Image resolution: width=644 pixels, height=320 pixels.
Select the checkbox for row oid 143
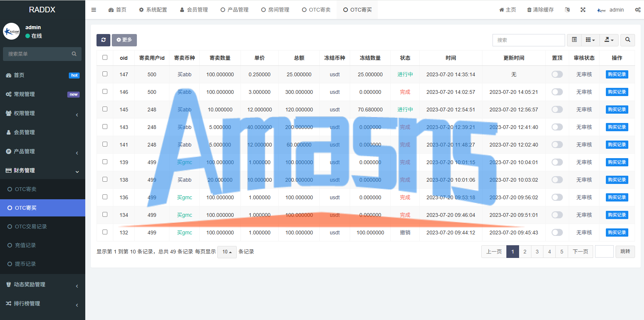[x=105, y=127]
